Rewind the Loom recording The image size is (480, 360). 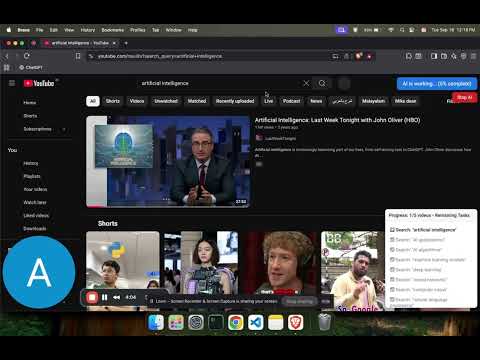point(116,297)
